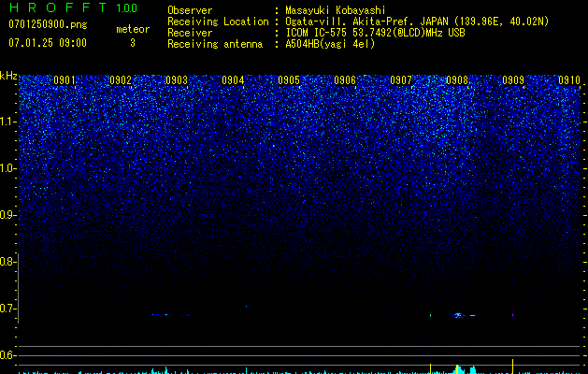Click the 1.0 kHz axis tick label
Viewport: 588px width, 374px height.
coord(7,168)
